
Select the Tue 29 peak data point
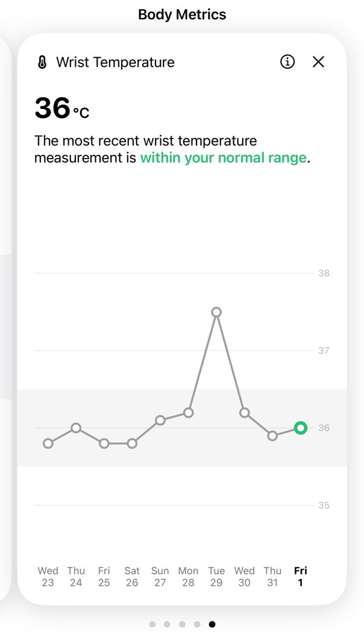[x=216, y=312]
